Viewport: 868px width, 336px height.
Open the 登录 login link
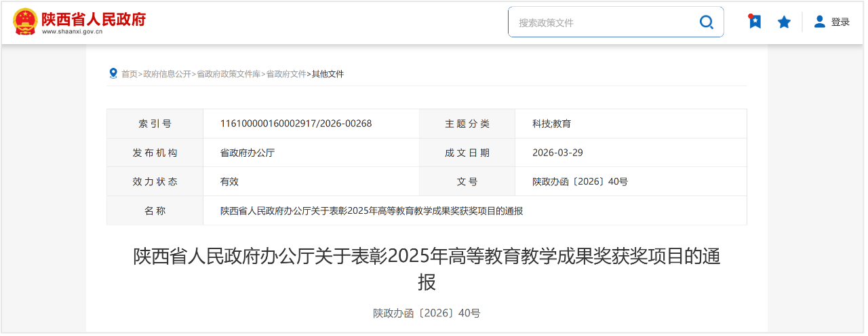[x=840, y=22]
